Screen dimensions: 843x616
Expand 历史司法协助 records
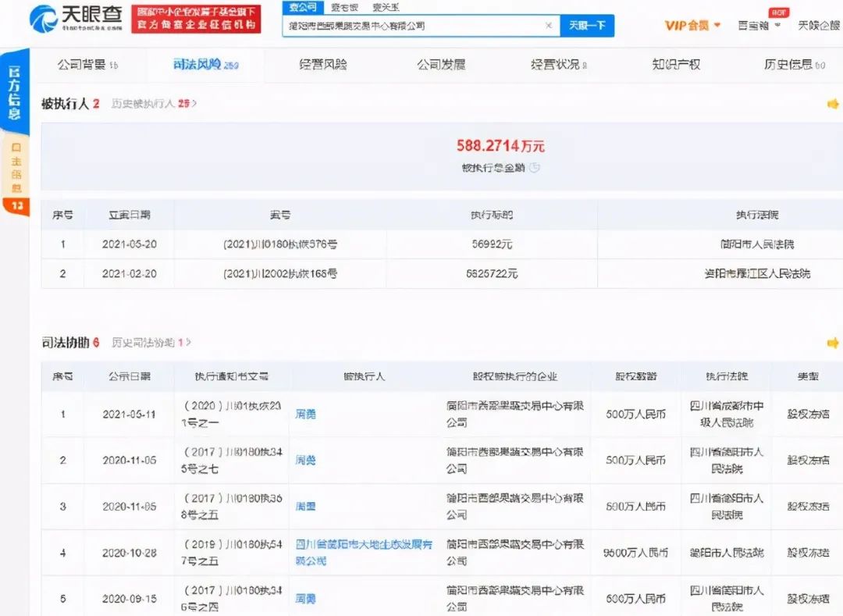151,343
